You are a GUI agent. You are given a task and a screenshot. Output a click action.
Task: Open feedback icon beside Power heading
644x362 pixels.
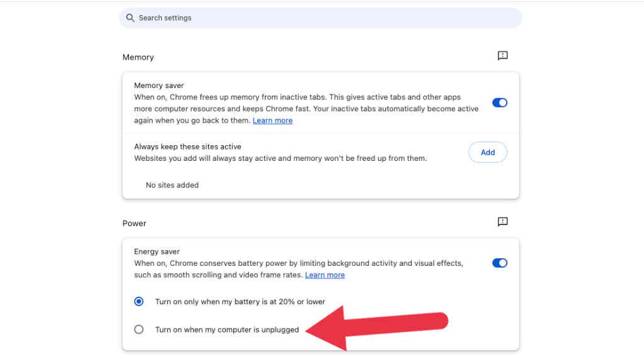pos(502,222)
